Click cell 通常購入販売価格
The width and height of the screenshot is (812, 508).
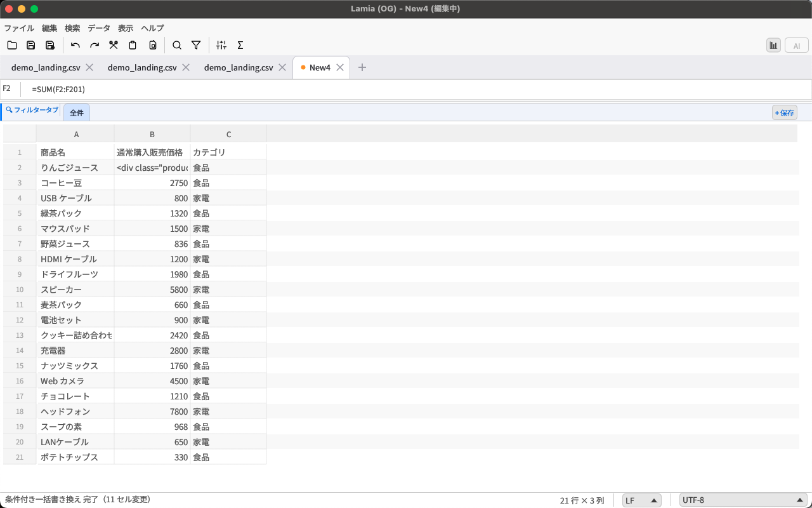(x=152, y=152)
